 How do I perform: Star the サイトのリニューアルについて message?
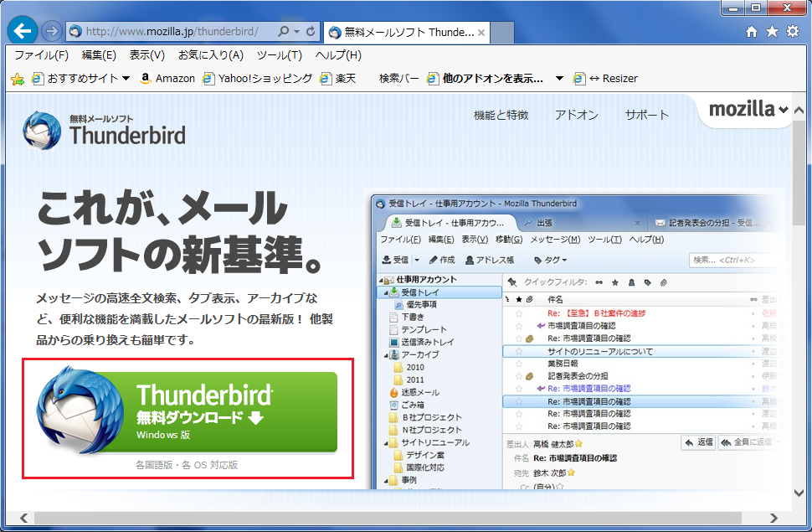tap(519, 351)
